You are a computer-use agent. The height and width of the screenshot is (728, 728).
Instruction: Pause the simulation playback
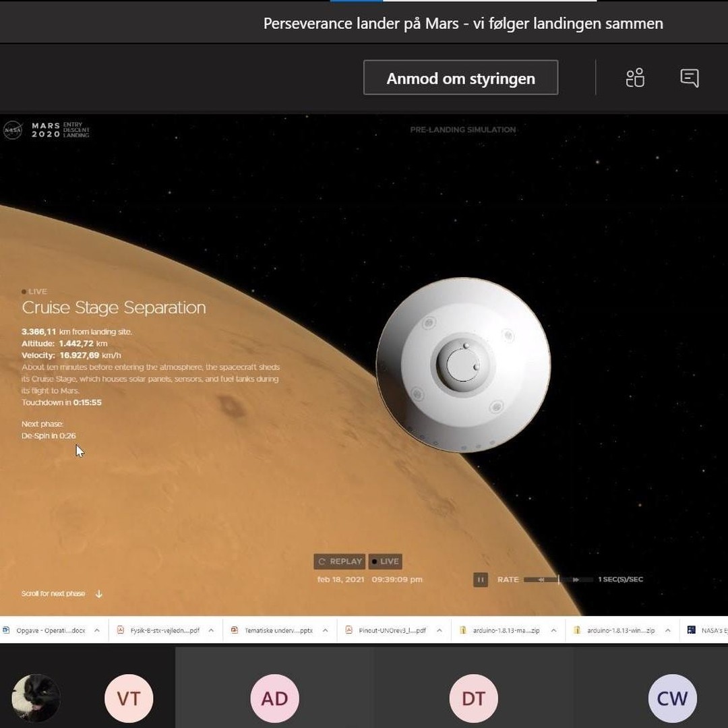point(480,579)
